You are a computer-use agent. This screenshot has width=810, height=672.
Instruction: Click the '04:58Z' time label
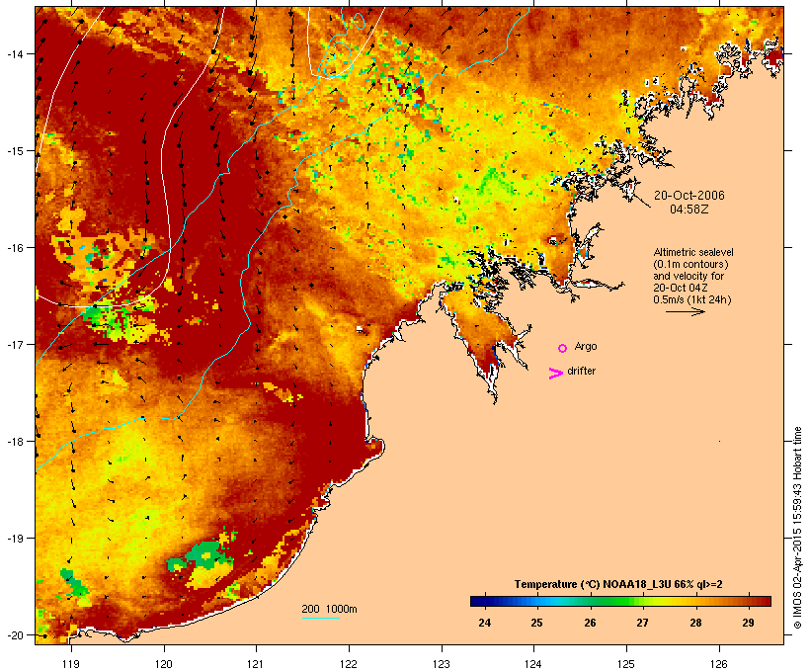coord(688,210)
